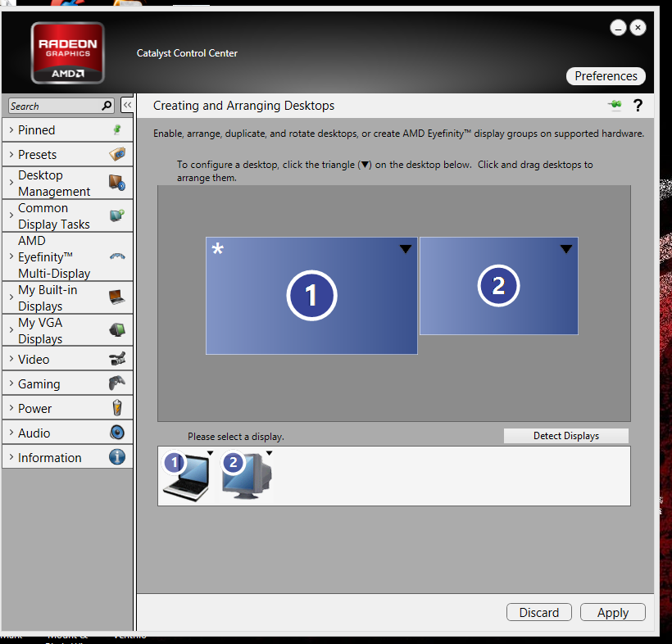The width and height of the screenshot is (672, 644).
Task: Click the My Built-in Displays laptop icon
Action: coord(117,297)
